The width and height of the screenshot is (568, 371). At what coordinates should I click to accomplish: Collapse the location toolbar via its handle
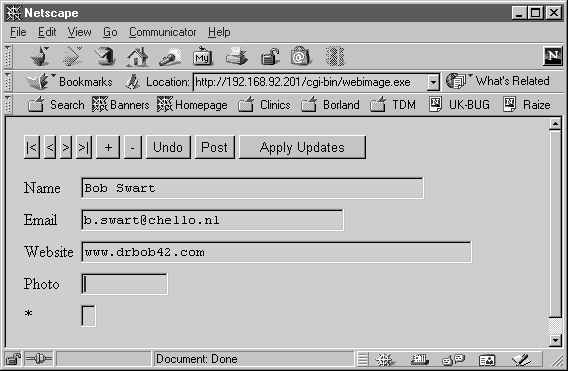click(8, 82)
